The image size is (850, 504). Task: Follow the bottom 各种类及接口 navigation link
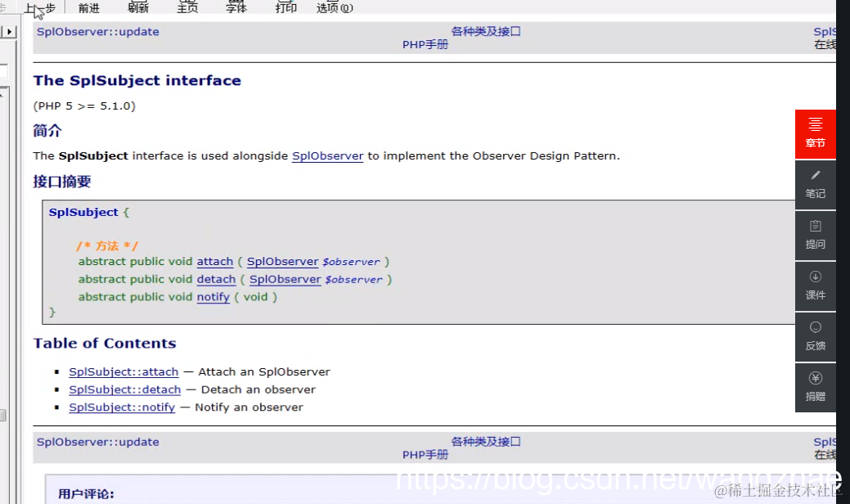[486, 442]
